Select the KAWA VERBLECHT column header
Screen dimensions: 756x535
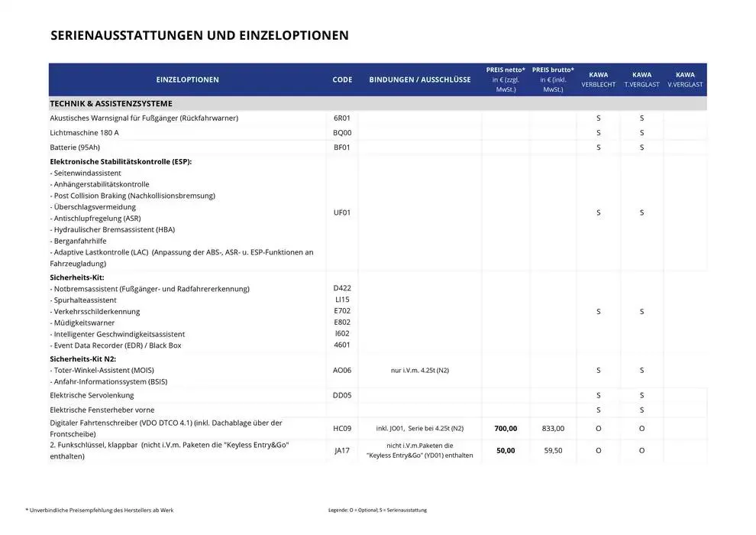coord(598,79)
